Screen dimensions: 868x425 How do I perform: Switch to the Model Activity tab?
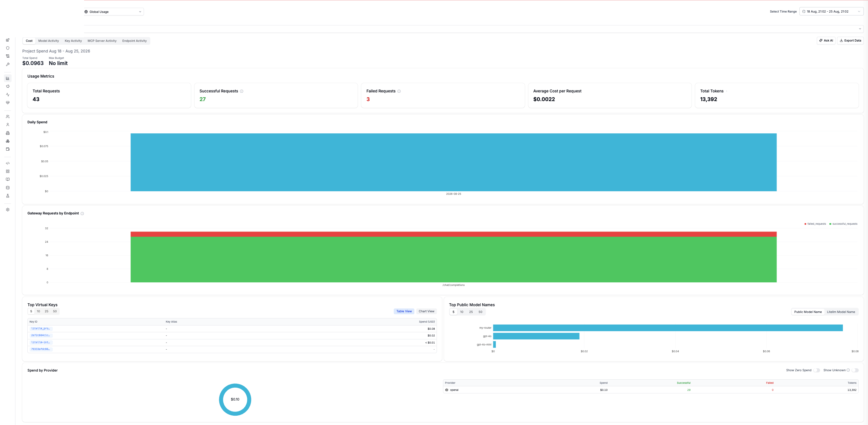[49, 41]
